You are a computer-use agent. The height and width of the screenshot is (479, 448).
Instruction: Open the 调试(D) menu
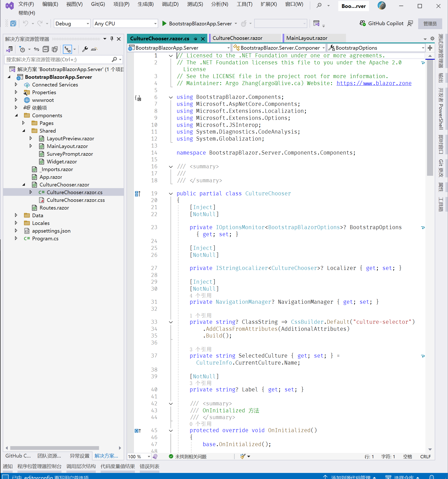click(170, 4)
